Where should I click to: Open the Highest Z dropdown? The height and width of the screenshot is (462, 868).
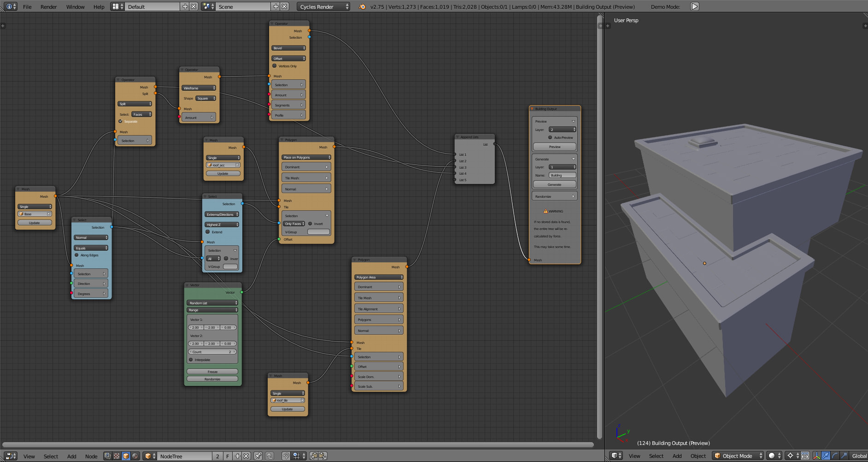pos(222,225)
